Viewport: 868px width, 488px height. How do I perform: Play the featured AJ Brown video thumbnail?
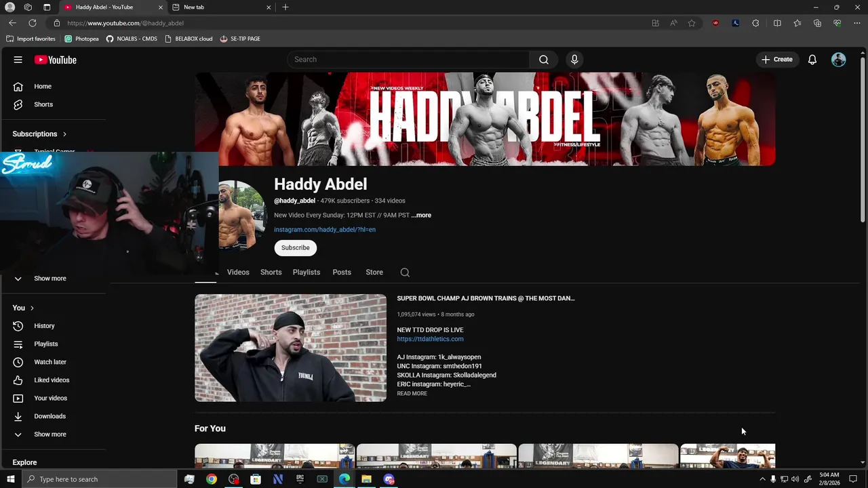pos(290,348)
